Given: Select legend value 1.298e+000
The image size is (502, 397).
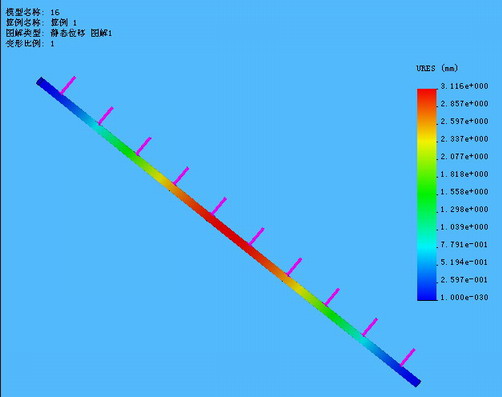Looking at the screenshot, I should click(464, 209).
